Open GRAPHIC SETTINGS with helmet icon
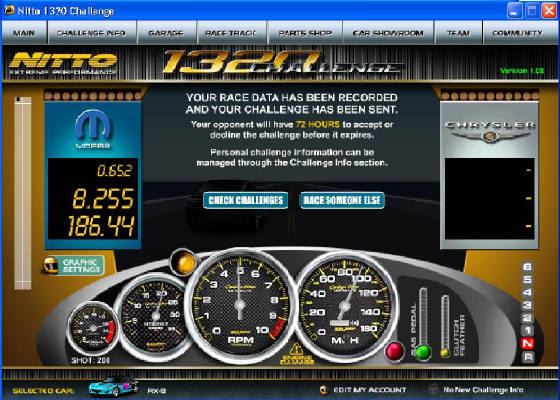Viewport: 560px width, 400px height. pos(74,265)
